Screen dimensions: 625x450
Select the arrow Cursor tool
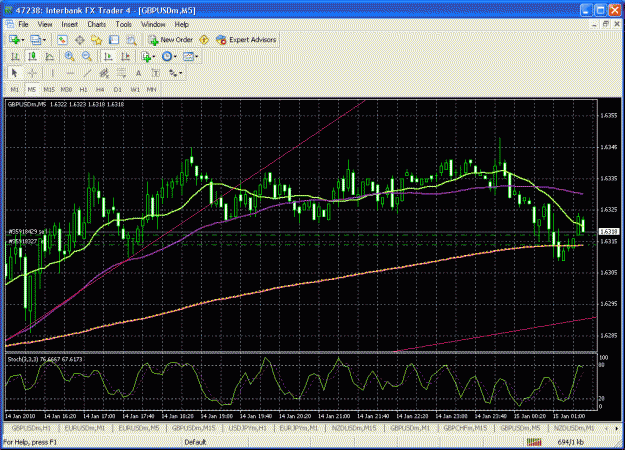point(15,73)
